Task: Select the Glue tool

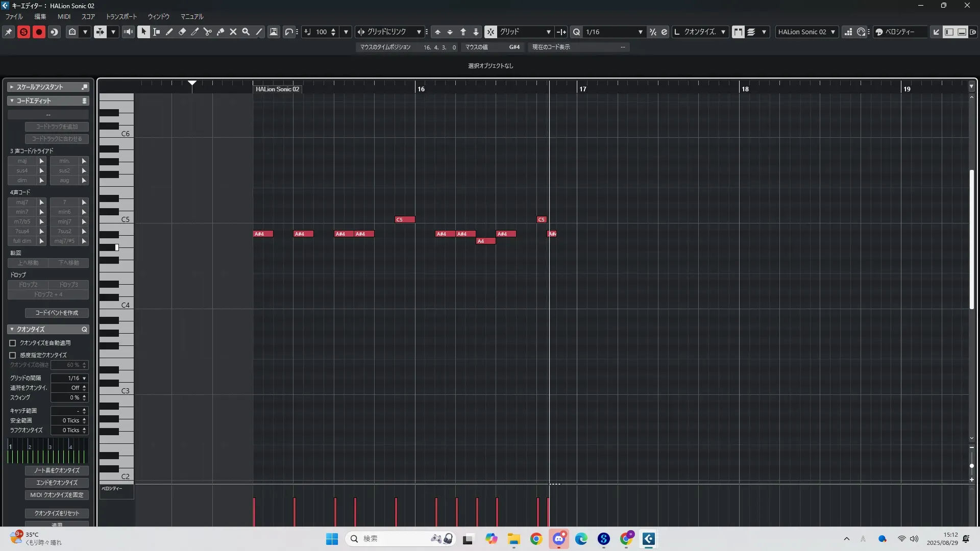Action: pos(220,32)
